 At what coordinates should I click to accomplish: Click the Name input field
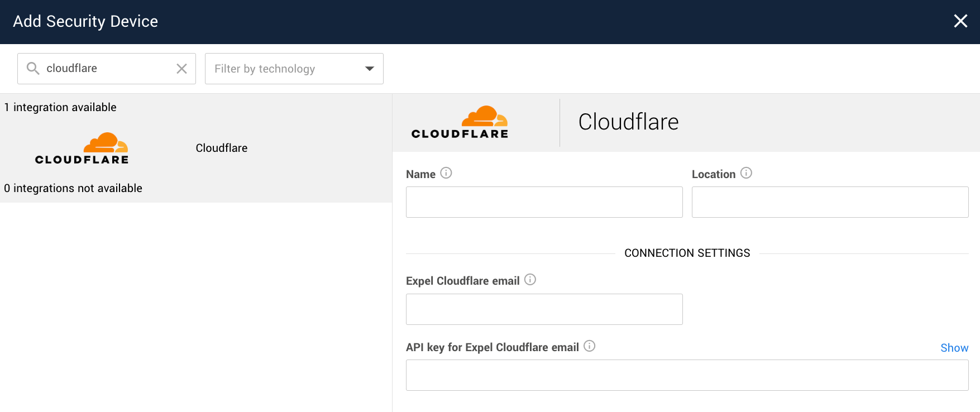(544, 202)
